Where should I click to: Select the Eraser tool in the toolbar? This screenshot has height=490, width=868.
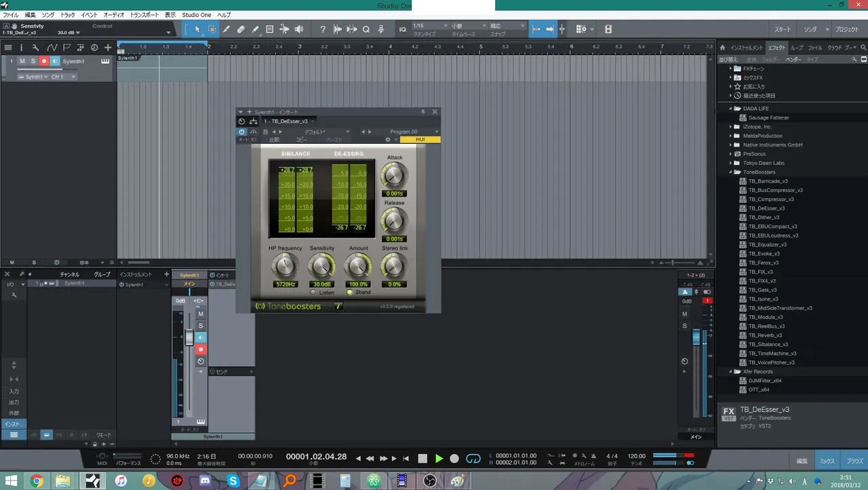[241, 29]
